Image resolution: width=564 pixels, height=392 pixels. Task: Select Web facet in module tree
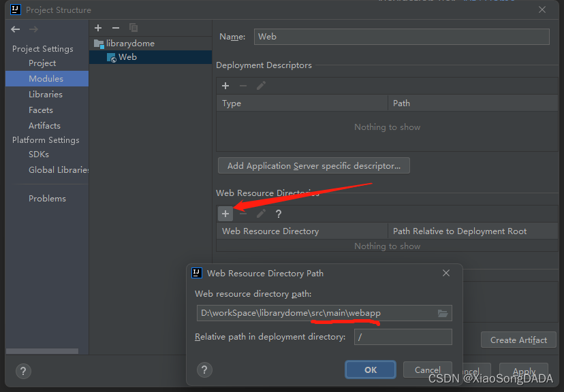(x=151, y=57)
